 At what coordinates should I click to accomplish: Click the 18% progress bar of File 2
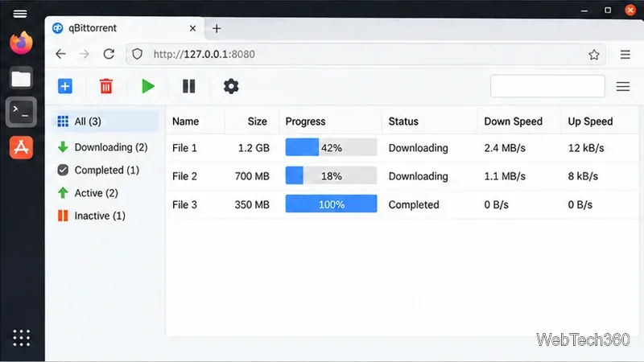331,175
